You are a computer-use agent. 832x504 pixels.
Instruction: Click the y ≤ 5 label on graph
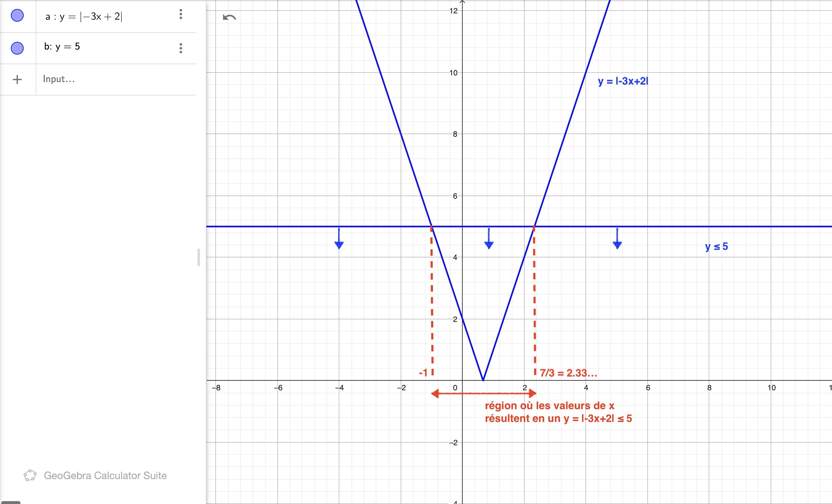[717, 247]
